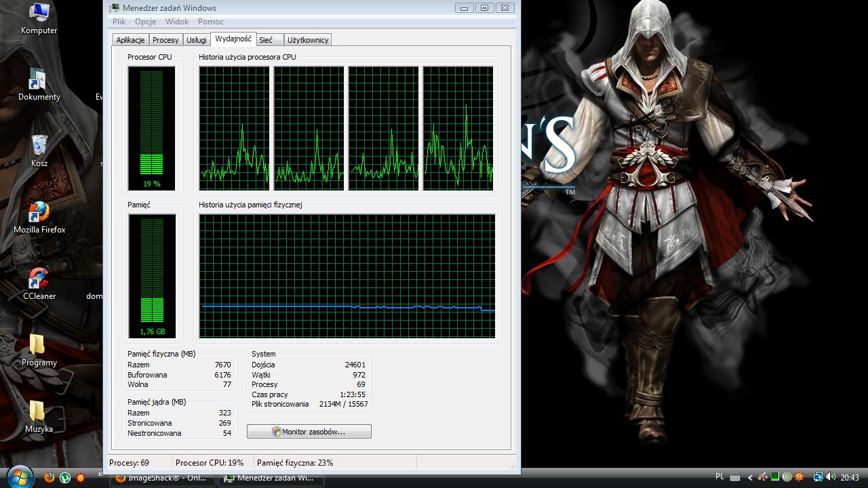Expand hidden system tray icons
Viewport: 868px width, 488px height.
(749, 476)
